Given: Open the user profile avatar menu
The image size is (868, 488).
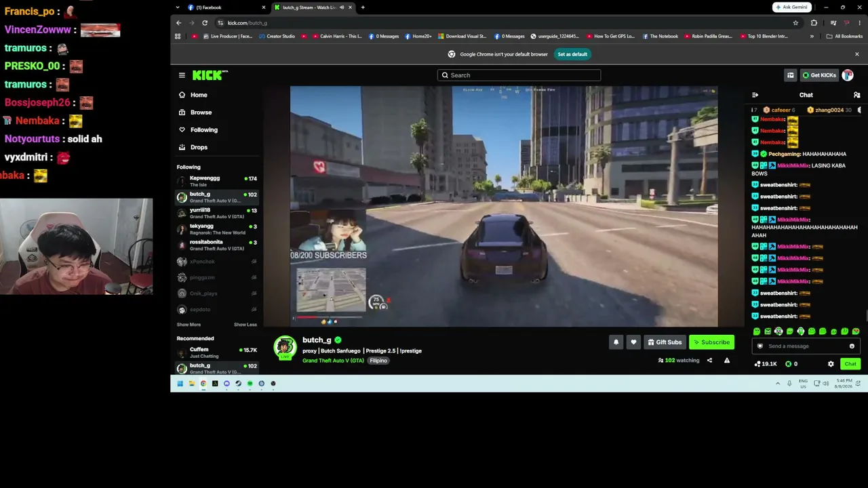Looking at the screenshot, I should coord(848,75).
